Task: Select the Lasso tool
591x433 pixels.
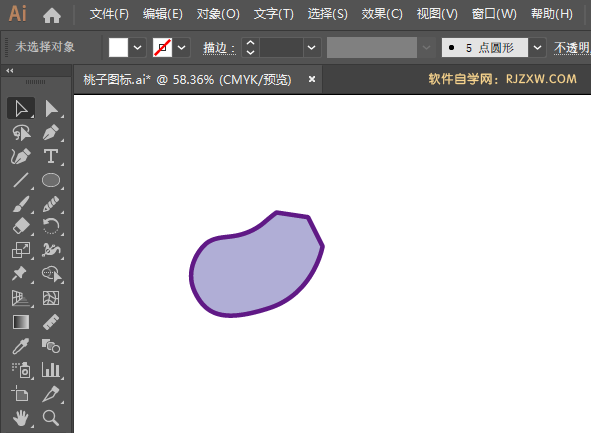Action: tap(21, 133)
